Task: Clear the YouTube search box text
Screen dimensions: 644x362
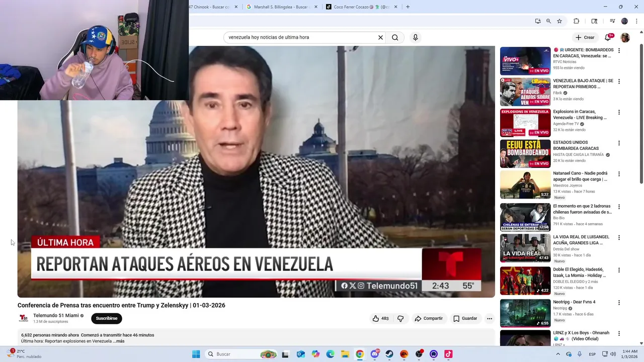Action: click(x=380, y=37)
